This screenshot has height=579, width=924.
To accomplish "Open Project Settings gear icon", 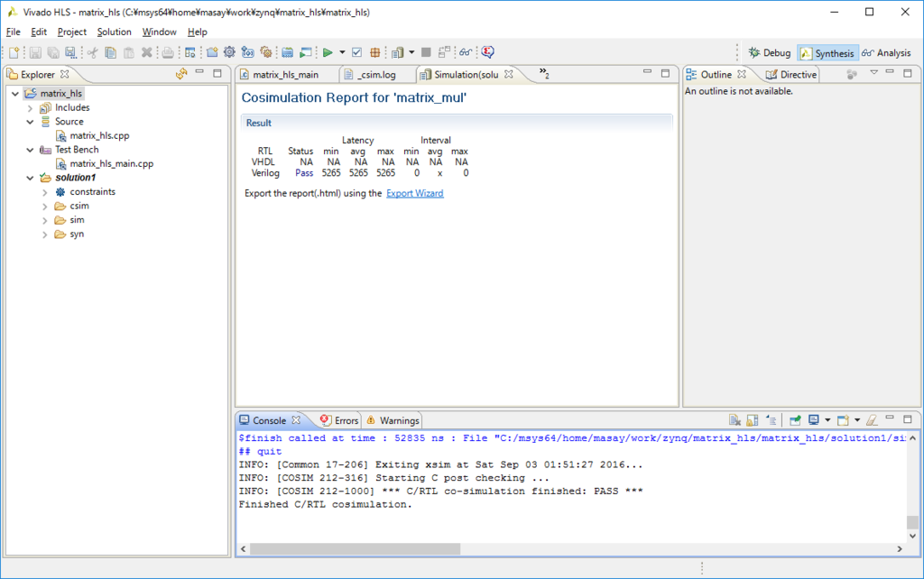I will click(x=229, y=52).
